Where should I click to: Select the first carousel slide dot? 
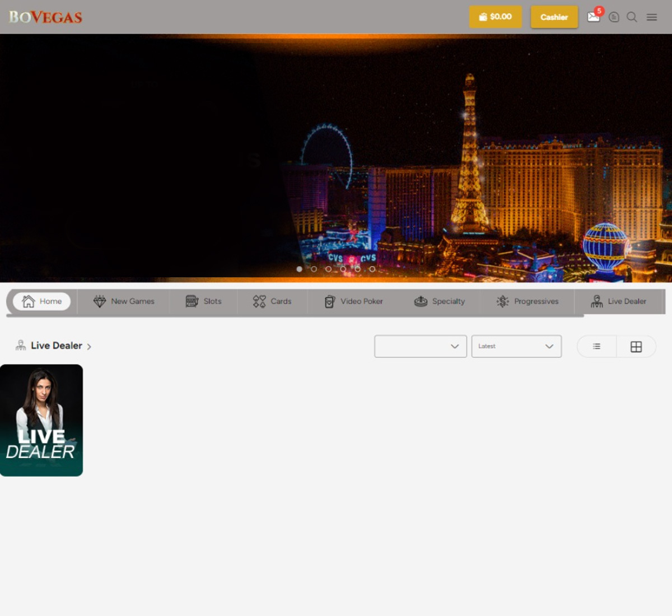click(300, 269)
